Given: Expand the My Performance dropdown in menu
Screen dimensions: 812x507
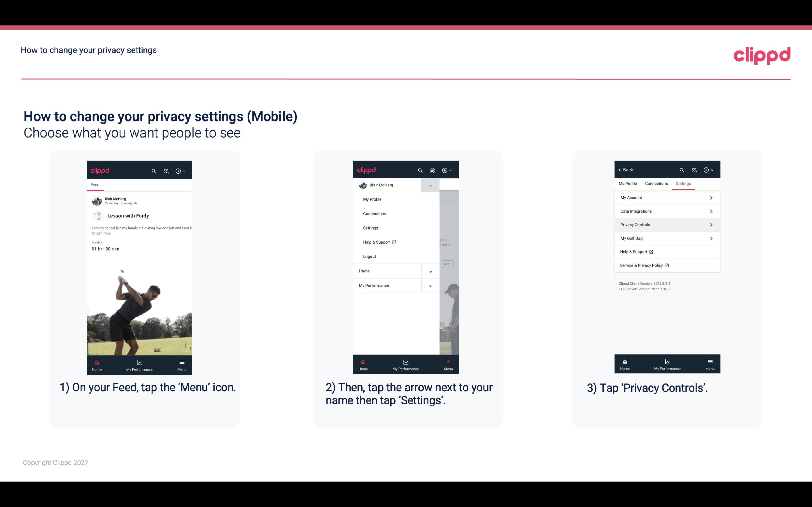Looking at the screenshot, I should point(430,286).
